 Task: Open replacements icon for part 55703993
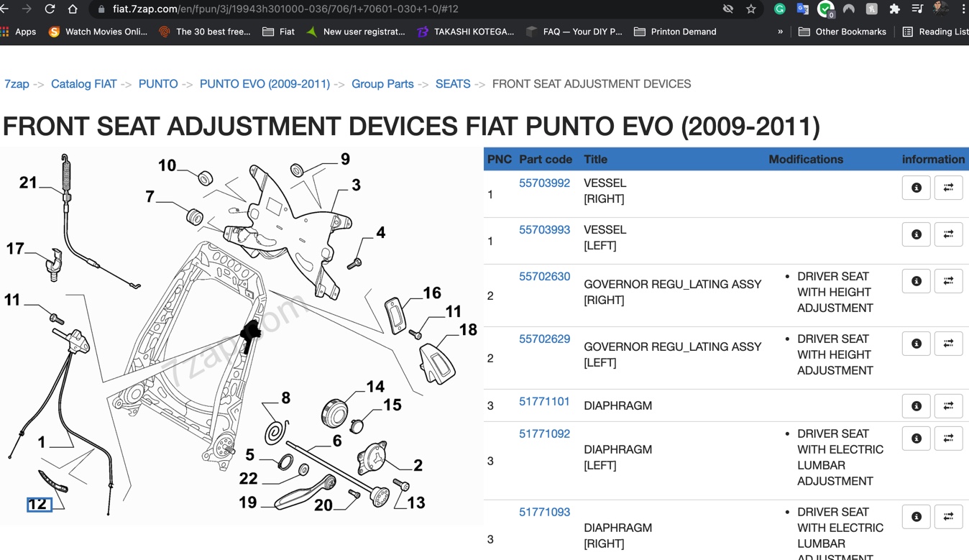click(x=948, y=234)
